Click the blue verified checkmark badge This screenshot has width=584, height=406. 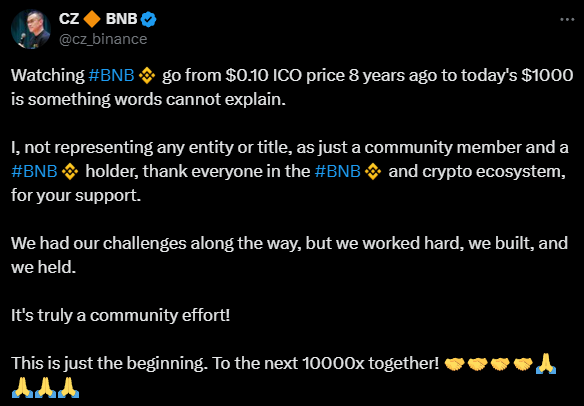tap(149, 19)
